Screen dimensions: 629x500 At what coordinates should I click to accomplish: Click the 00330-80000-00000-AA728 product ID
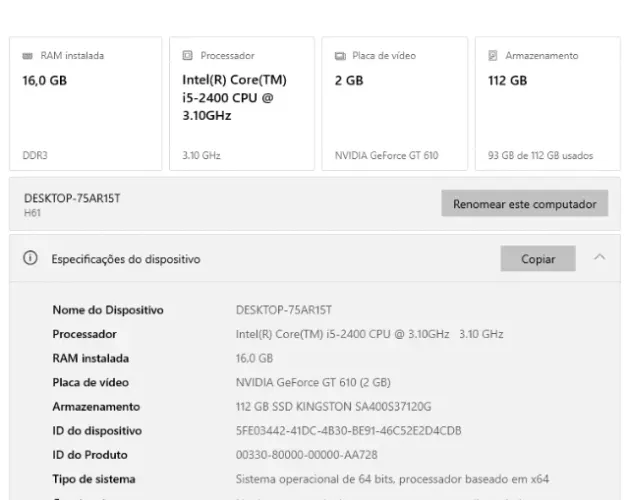(306, 455)
